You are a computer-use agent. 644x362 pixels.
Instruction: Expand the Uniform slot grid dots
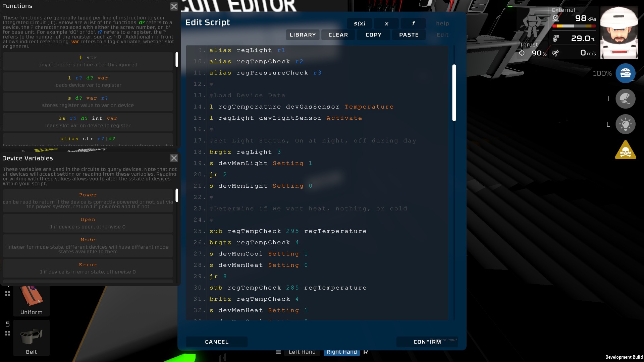7,294
